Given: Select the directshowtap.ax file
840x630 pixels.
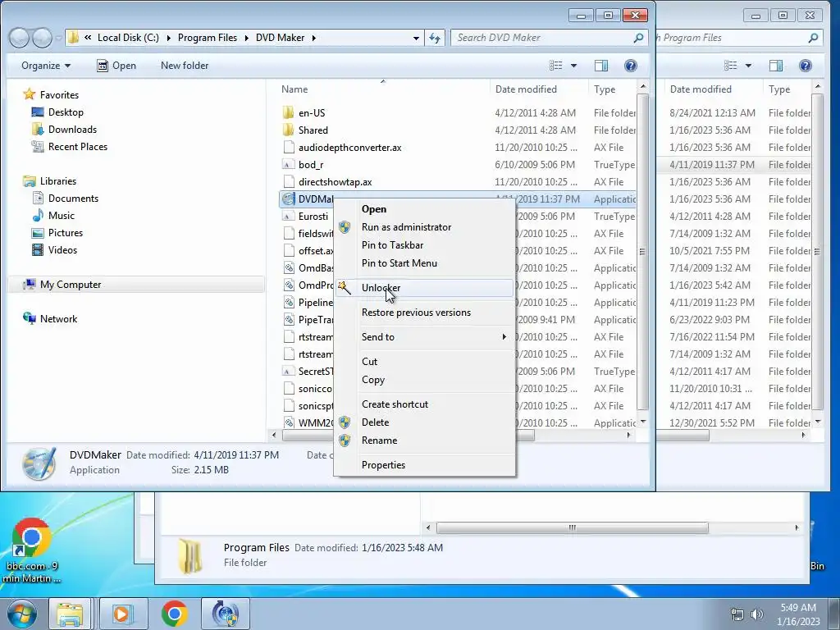Looking at the screenshot, I should 336,181.
